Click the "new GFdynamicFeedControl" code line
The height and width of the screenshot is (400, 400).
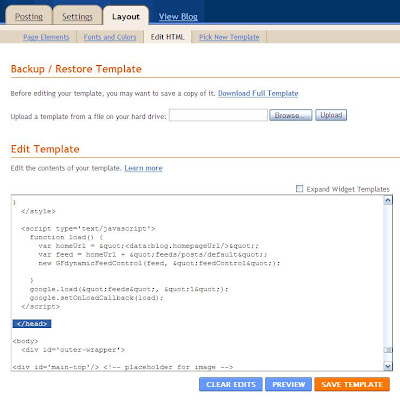click(159, 263)
